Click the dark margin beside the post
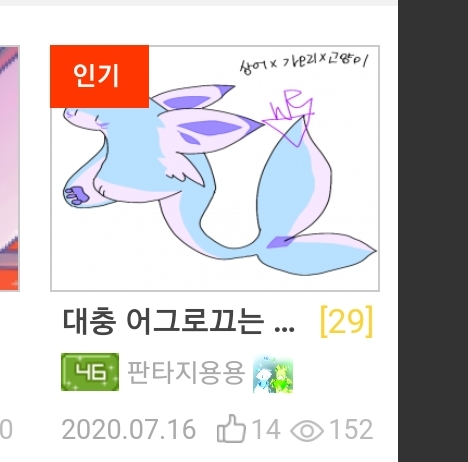Viewport: 468px width, 462px height. 433,231
